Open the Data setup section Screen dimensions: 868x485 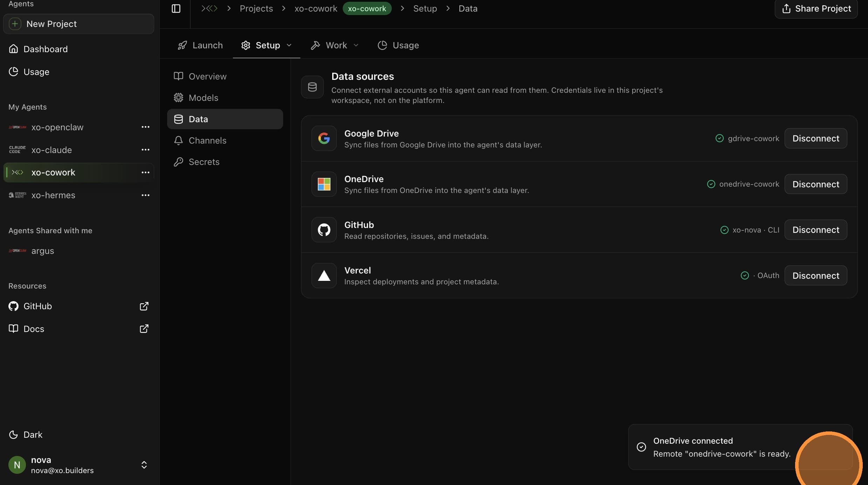coord(225,119)
